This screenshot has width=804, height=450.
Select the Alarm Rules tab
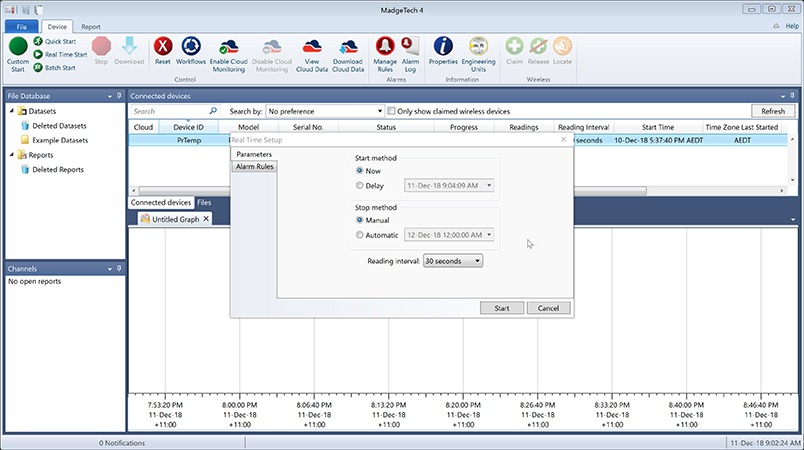(x=254, y=167)
